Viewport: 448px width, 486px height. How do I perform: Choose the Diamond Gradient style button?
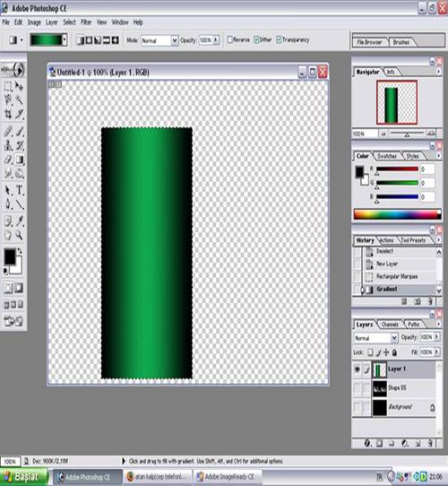pyautogui.click(x=115, y=40)
